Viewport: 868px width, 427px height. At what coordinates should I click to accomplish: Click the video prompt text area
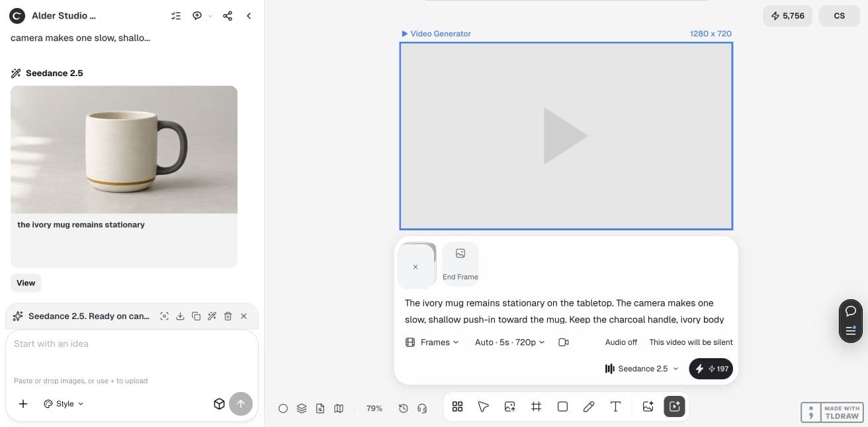[566, 311]
